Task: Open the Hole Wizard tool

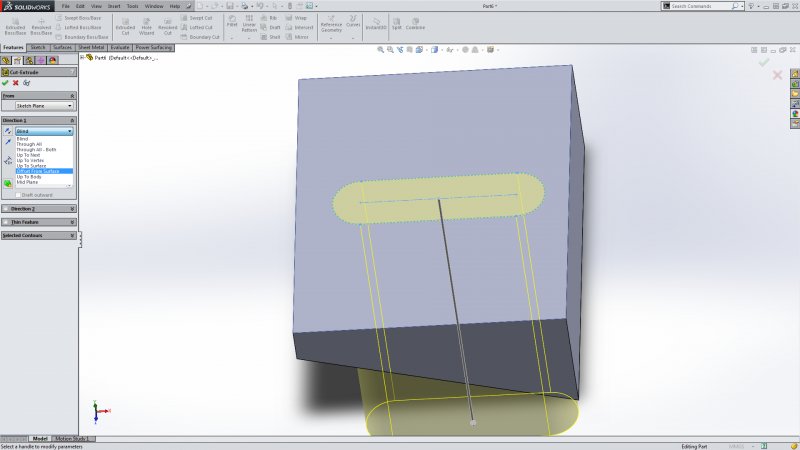Action: 146,27
